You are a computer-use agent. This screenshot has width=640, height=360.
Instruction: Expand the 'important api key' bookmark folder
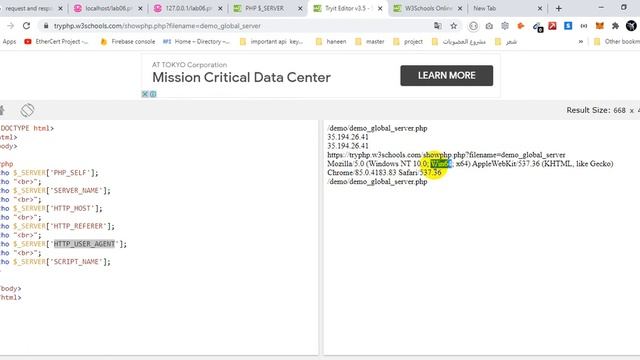[x=271, y=42]
